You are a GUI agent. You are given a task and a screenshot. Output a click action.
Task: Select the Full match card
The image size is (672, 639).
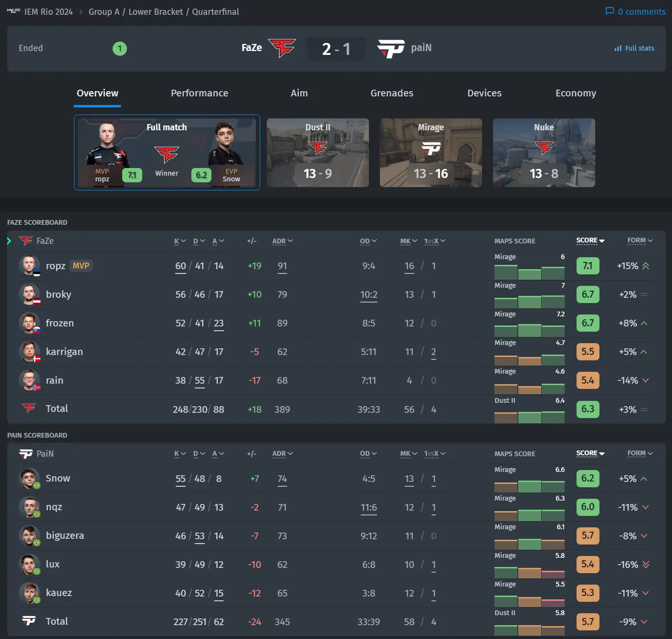coord(167,152)
